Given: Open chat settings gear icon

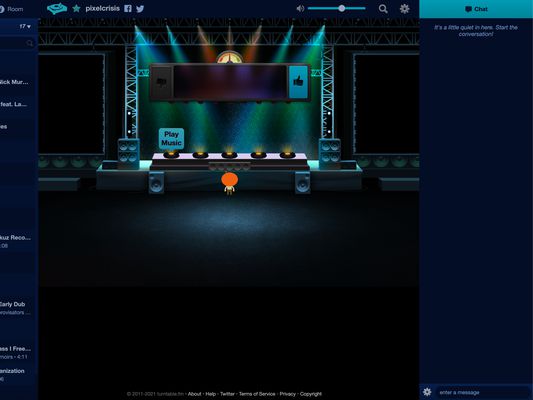Looking at the screenshot, I should click(x=427, y=392).
